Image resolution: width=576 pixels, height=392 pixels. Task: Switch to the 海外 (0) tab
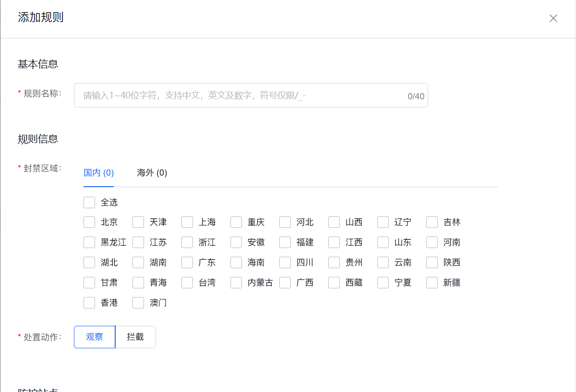(x=152, y=172)
